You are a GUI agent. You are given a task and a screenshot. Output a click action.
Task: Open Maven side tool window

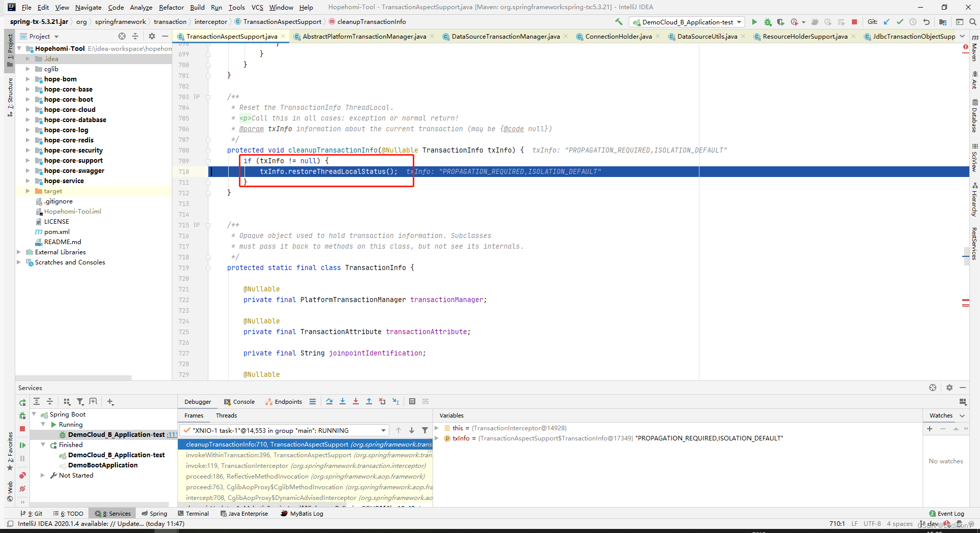coord(974,48)
